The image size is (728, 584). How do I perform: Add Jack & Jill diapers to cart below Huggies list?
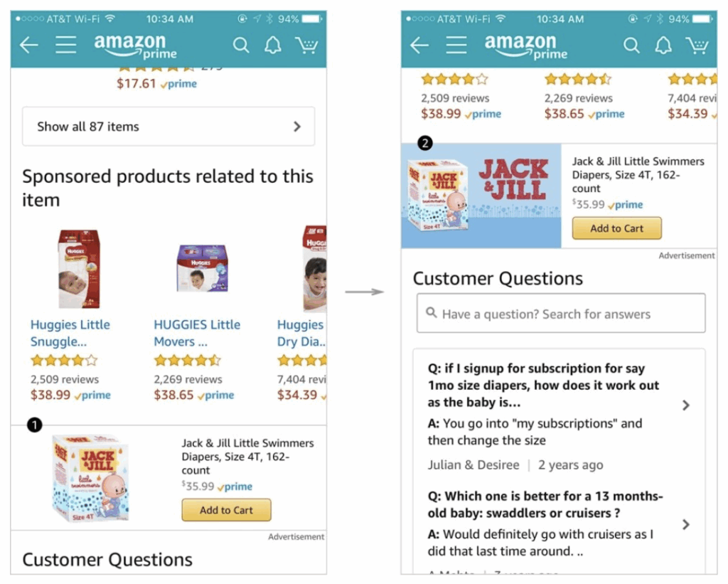click(x=227, y=510)
